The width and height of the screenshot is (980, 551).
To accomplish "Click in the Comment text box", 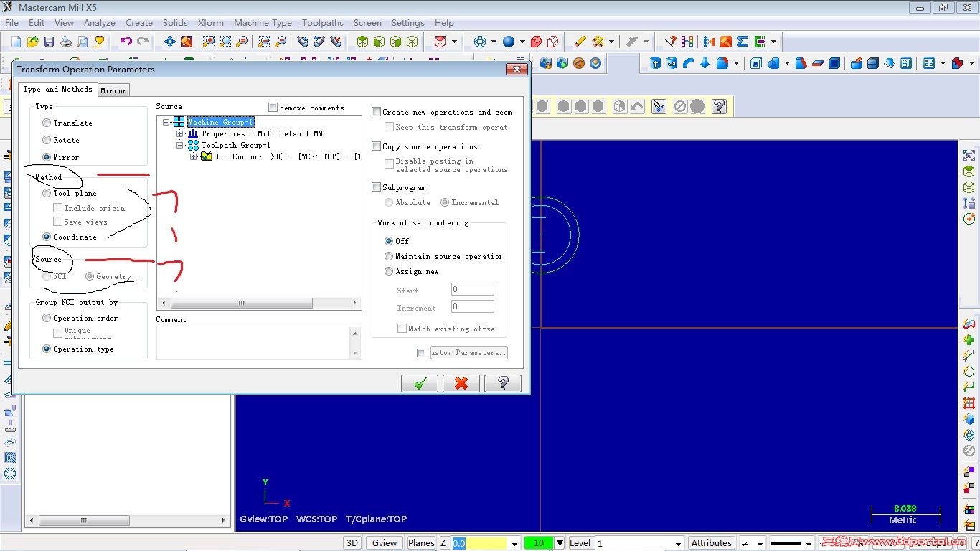I will [254, 343].
